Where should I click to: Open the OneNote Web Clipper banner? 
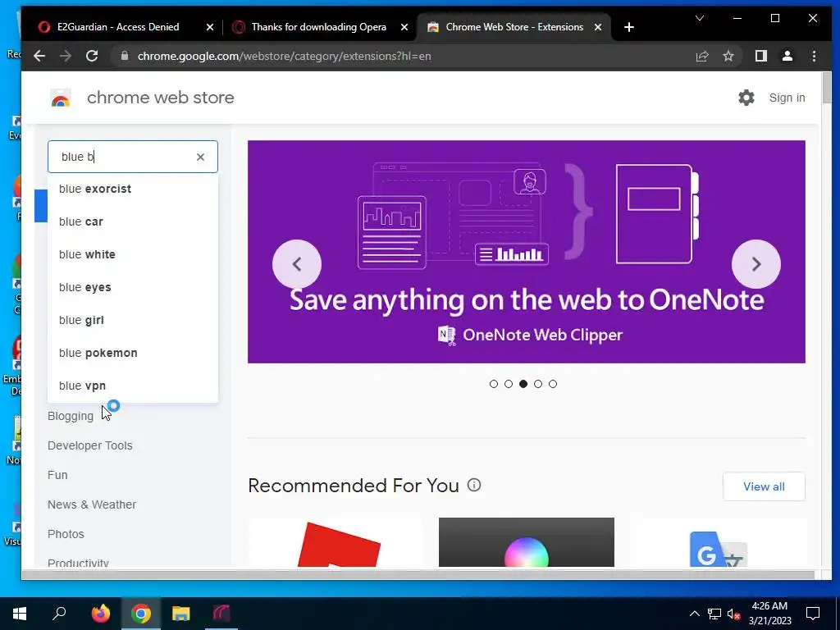click(x=526, y=251)
